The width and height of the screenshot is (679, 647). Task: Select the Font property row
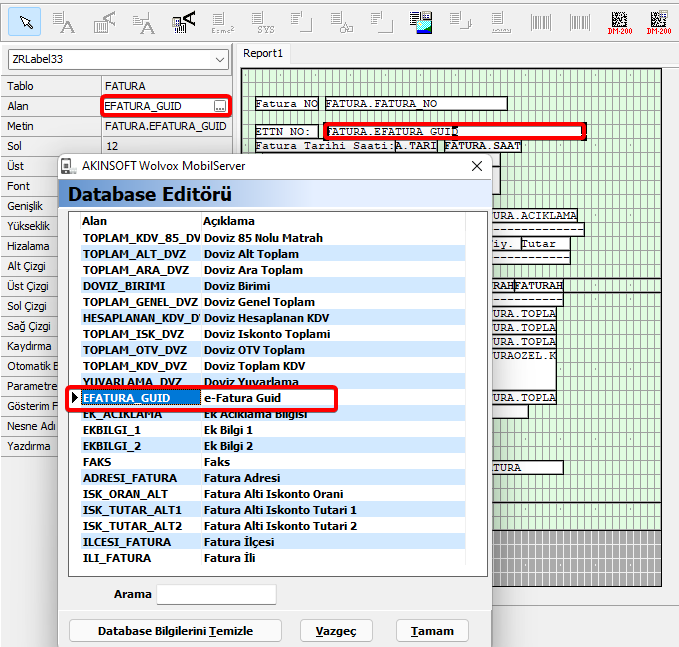point(29,186)
